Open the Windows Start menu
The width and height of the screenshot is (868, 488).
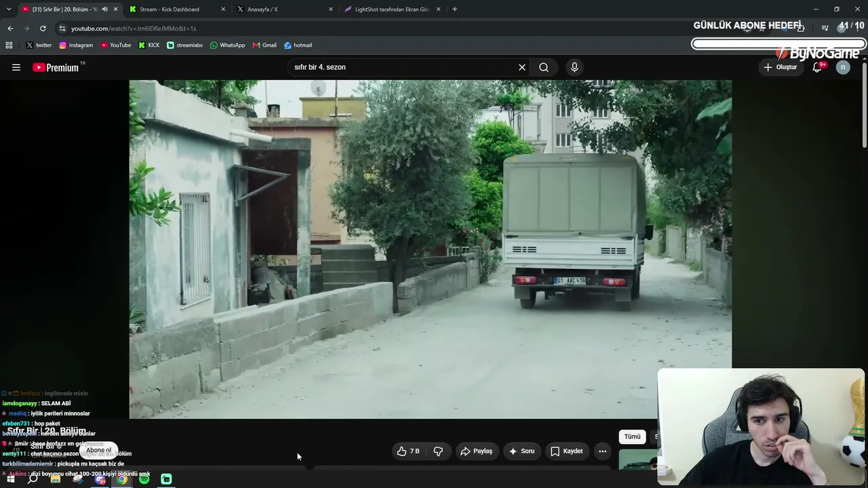pos(10,479)
